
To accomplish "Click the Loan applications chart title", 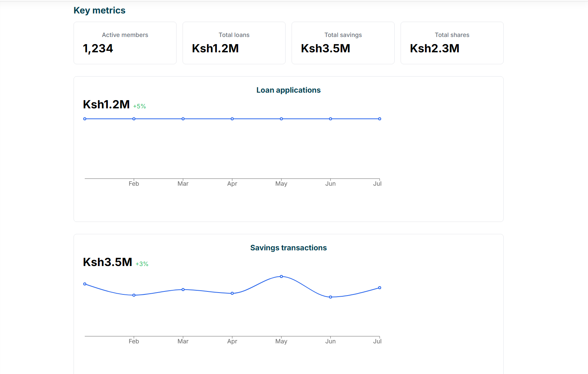I will click(289, 90).
